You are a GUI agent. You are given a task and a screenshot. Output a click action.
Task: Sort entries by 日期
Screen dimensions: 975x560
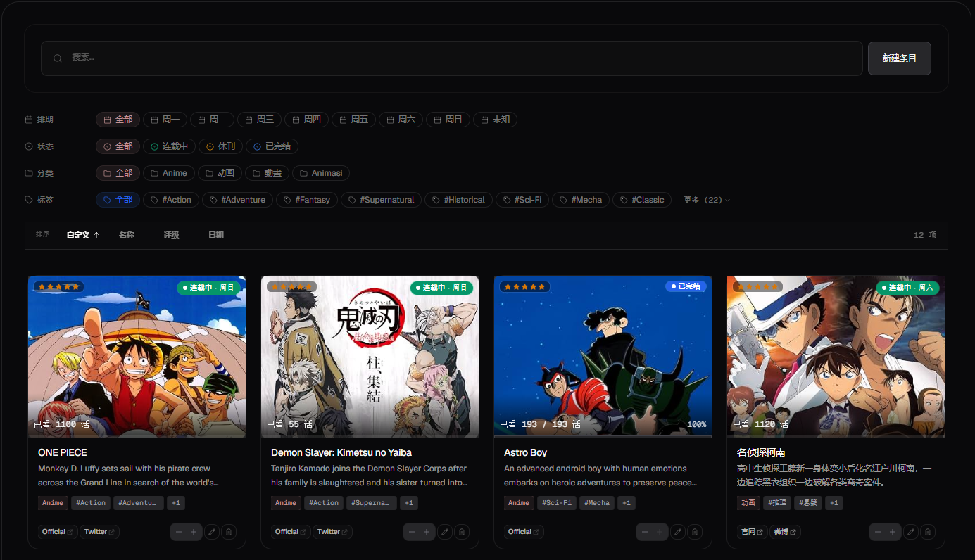[x=216, y=235]
